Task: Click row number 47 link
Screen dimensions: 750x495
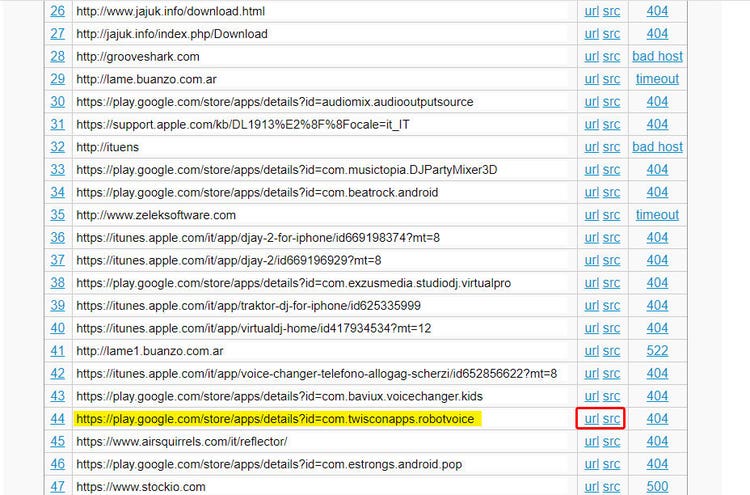Action: click(x=57, y=486)
